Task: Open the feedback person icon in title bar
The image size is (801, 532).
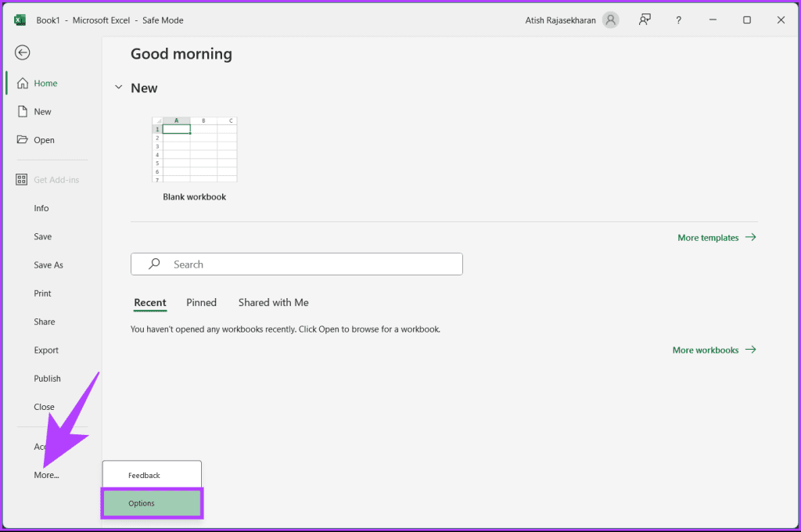Action: coord(645,20)
